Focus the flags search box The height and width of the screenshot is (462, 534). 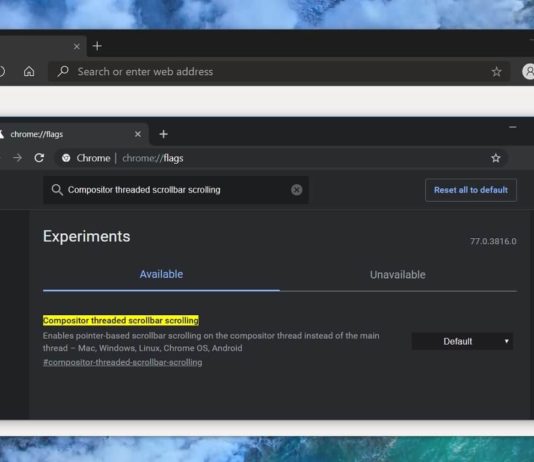click(176, 190)
